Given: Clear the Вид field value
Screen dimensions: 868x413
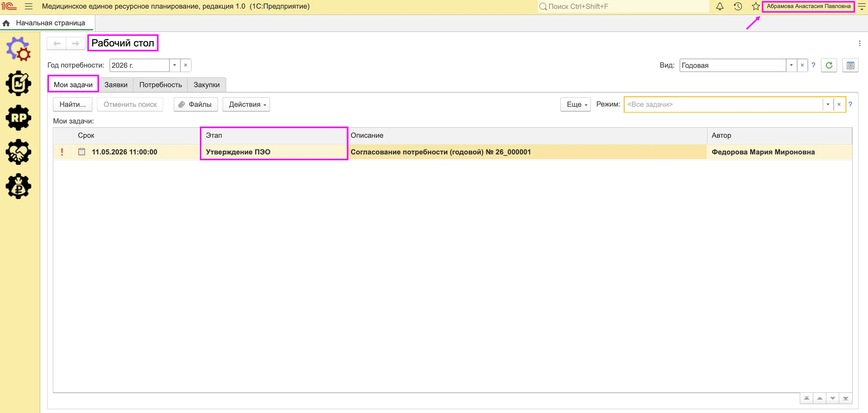Looking at the screenshot, I should [x=802, y=65].
